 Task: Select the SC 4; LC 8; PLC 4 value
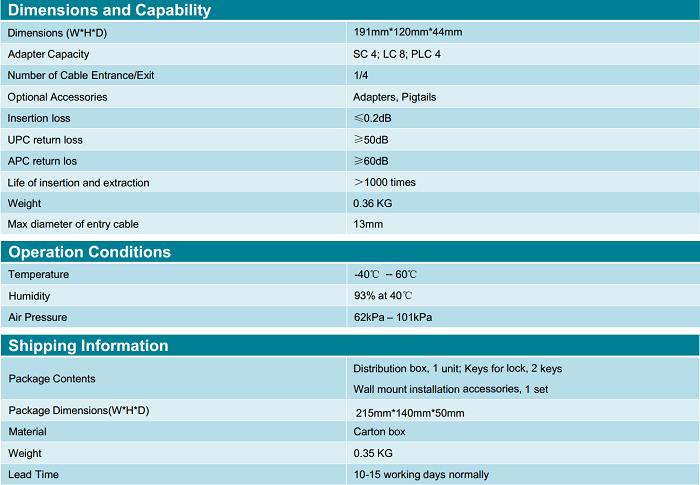coord(397,54)
